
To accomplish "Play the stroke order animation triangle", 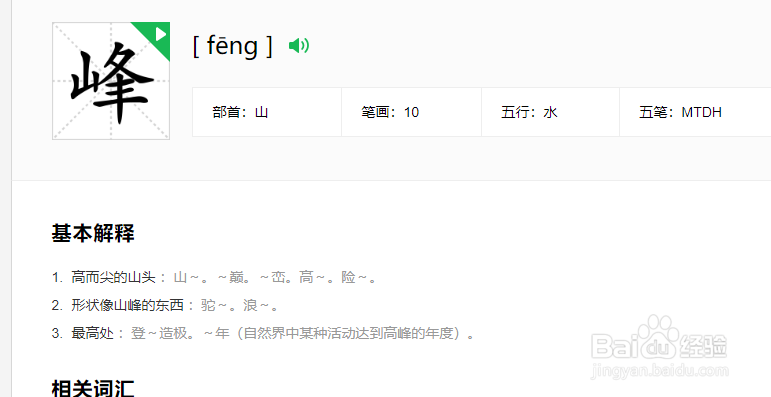I will [x=160, y=34].
